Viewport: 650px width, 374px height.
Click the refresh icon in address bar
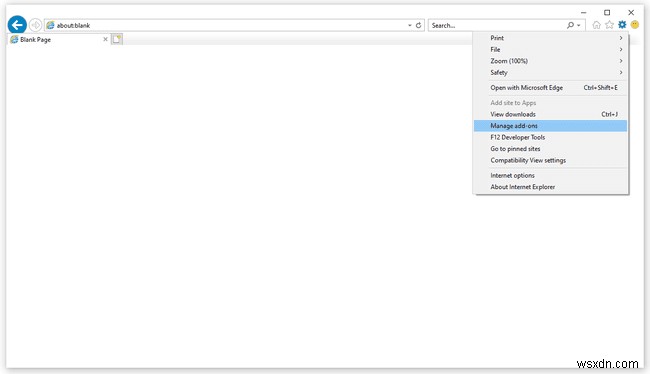(x=419, y=25)
